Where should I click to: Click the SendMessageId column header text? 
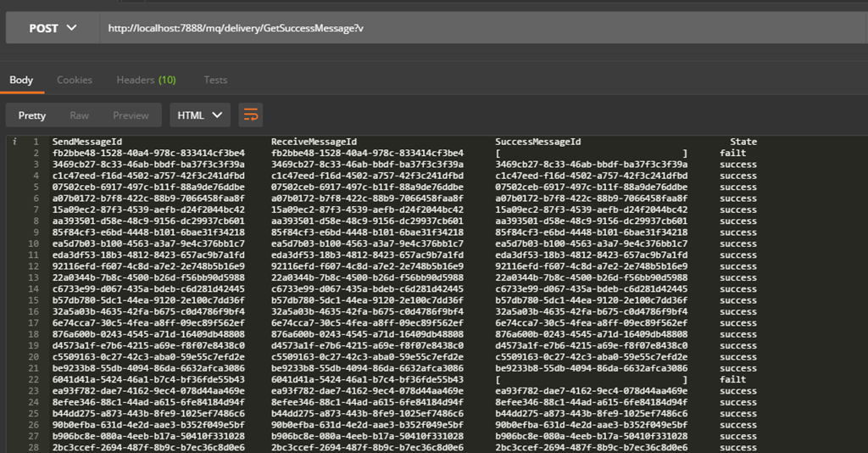pyautogui.click(x=87, y=142)
